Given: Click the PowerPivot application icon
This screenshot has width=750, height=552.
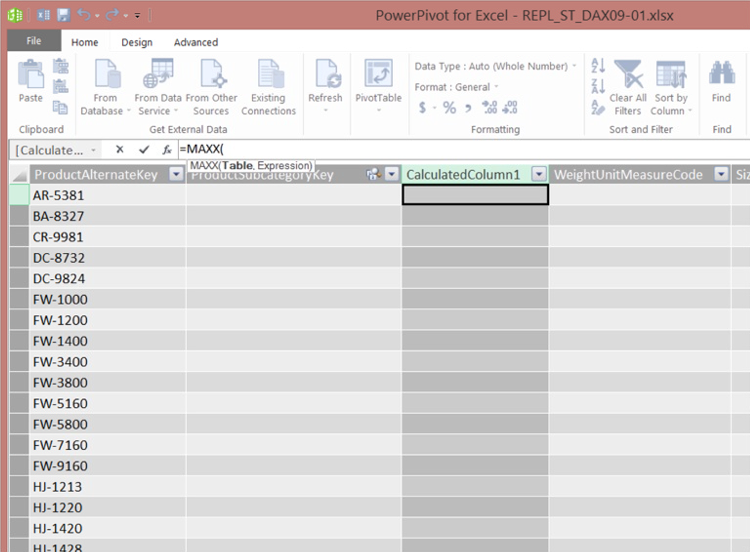Looking at the screenshot, I should tap(15, 15).
